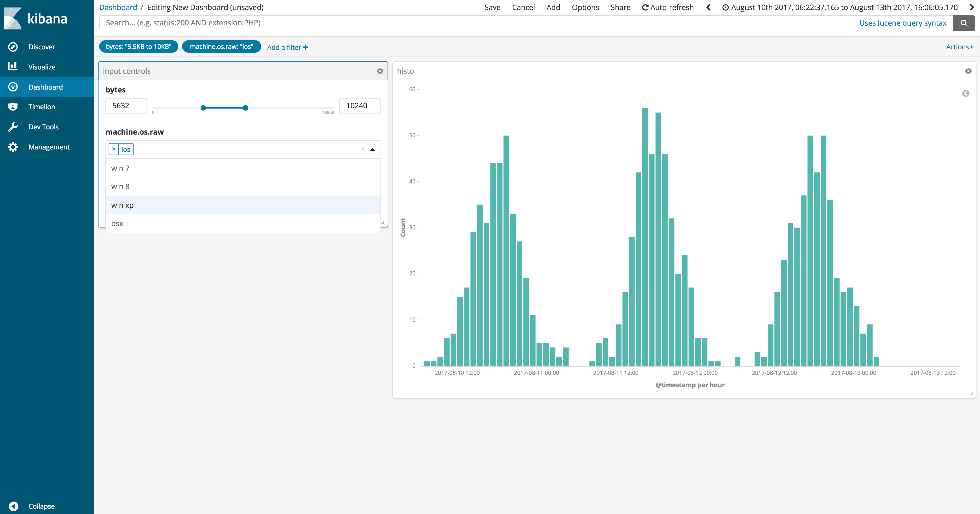
Task: Open the input controls panel gear menu
Action: tap(380, 71)
